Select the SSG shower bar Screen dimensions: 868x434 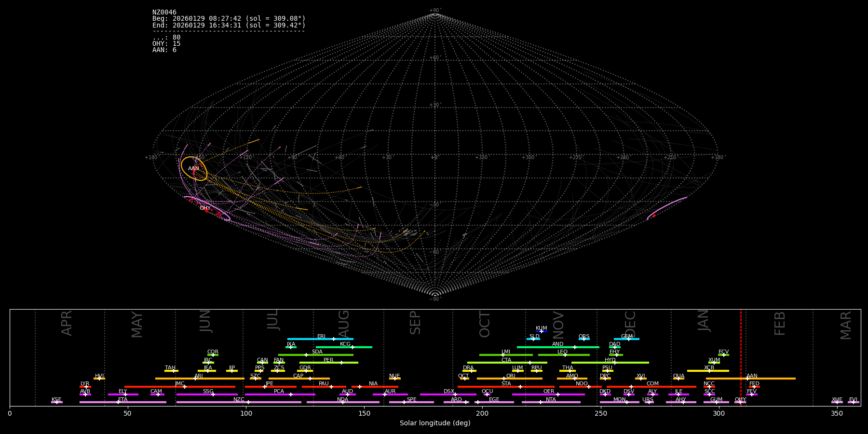pyautogui.click(x=207, y=394)
